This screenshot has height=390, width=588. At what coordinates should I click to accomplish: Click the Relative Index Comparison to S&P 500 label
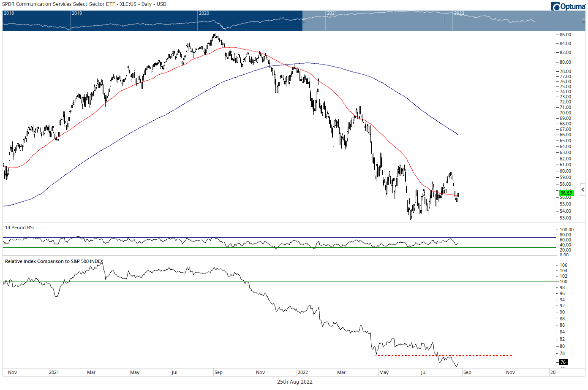point(54,261)
